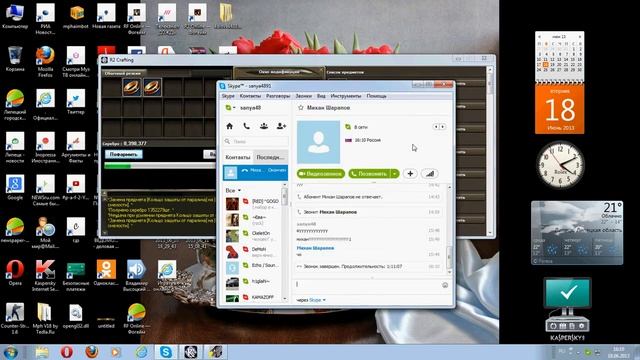
Task: Click plus button to add to conversation
Action: pos(410,173)
